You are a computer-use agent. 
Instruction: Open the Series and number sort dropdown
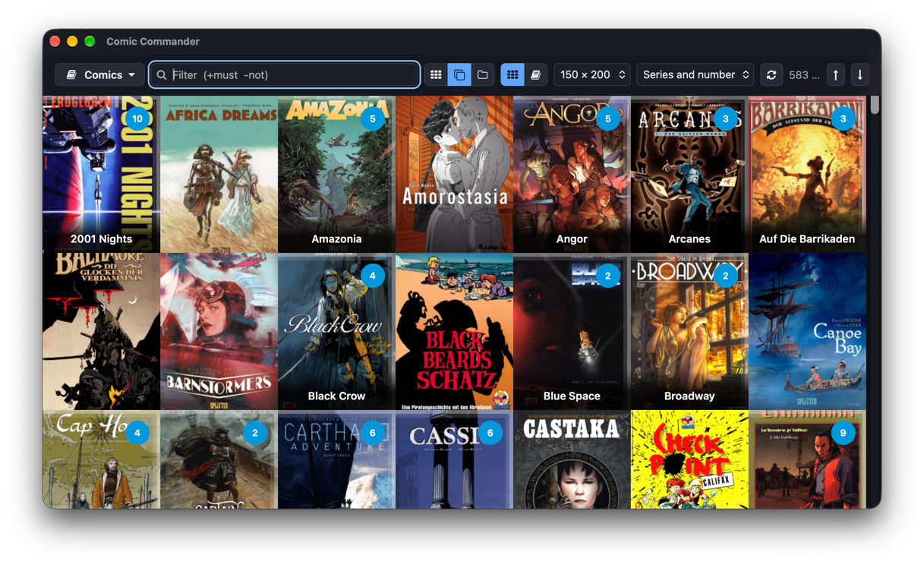pos(695,74)
